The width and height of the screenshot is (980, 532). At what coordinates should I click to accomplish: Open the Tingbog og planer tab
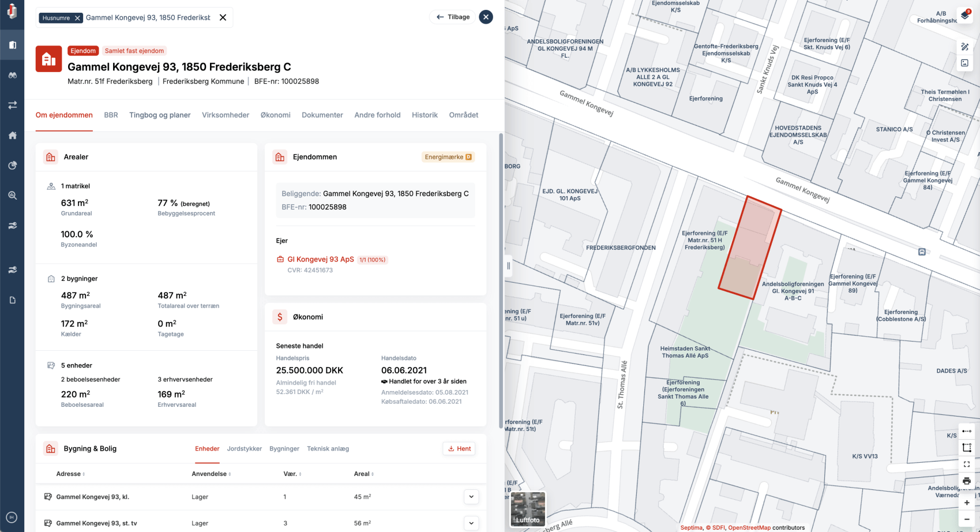pyautogui.click(x=160, y=115)
